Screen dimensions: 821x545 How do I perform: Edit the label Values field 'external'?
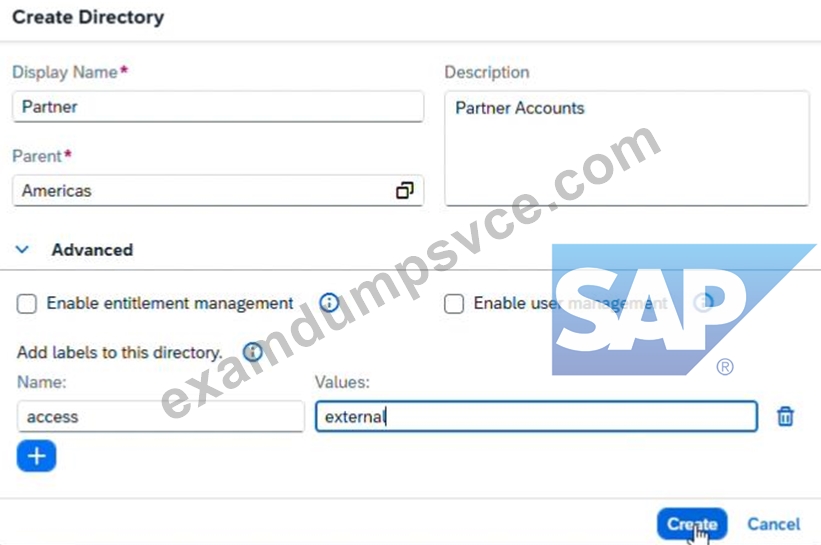pyautogui.click(x=536, y=416)
